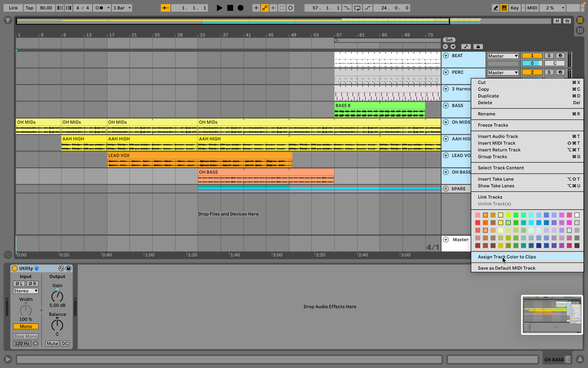Toggle track activator 2 on the PERC track
The height and width of the screenshot is (368, 588).
point(532,72)
